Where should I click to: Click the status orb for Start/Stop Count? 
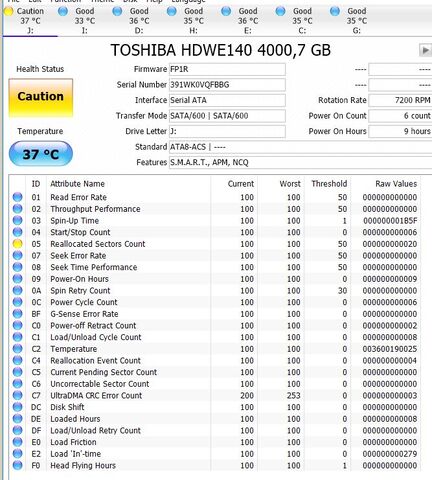pyautogui.click(x=17, y=232)
